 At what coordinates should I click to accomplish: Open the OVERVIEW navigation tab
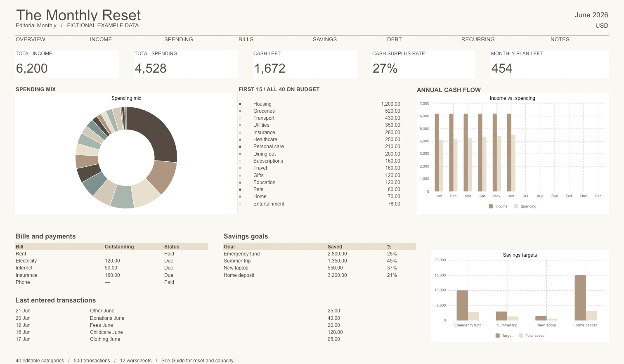pyautogui.click(x=31, y=40)
